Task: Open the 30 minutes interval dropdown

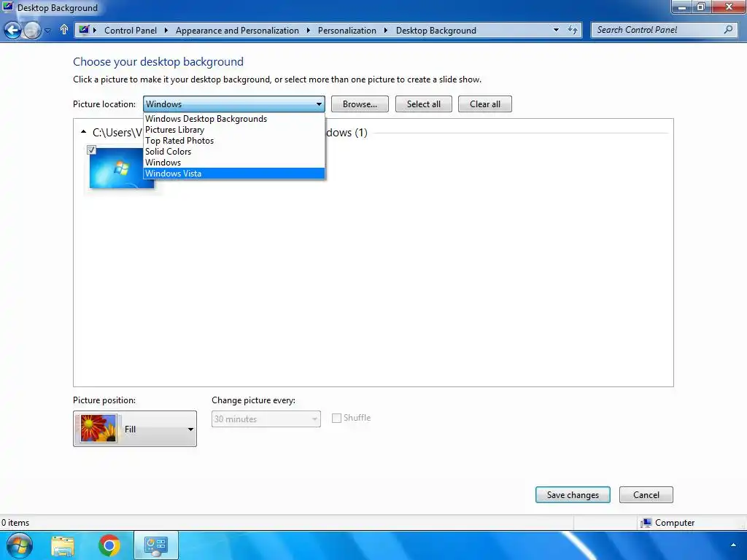Action: point(266,419)
